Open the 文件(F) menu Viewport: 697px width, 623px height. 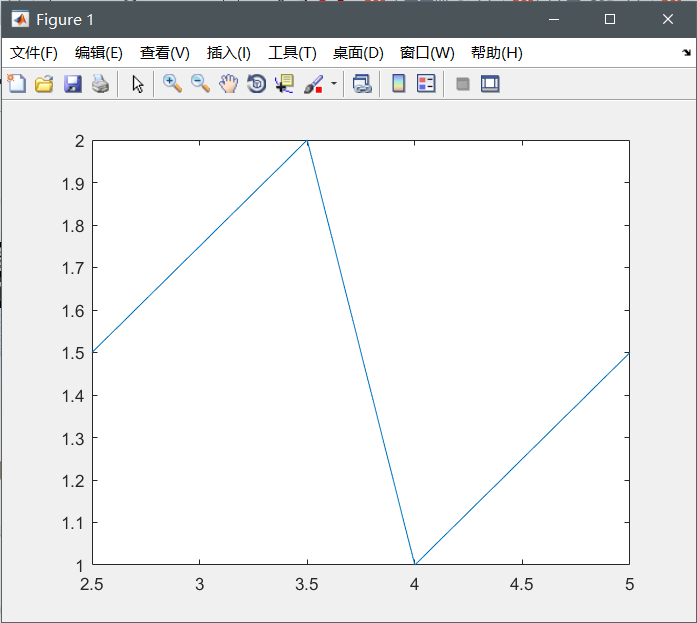coord(34,53)
